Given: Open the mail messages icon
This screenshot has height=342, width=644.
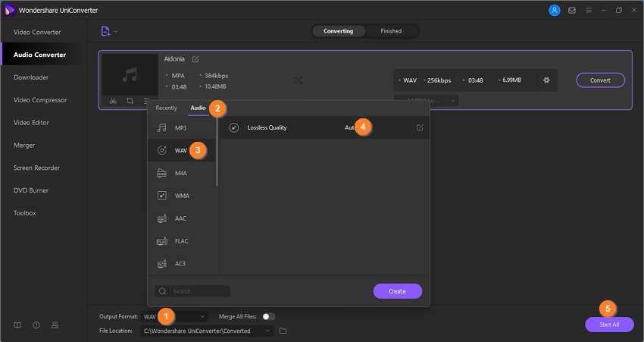Looking at the screenshot, I should pyautogui.click(x=572, y=11).
